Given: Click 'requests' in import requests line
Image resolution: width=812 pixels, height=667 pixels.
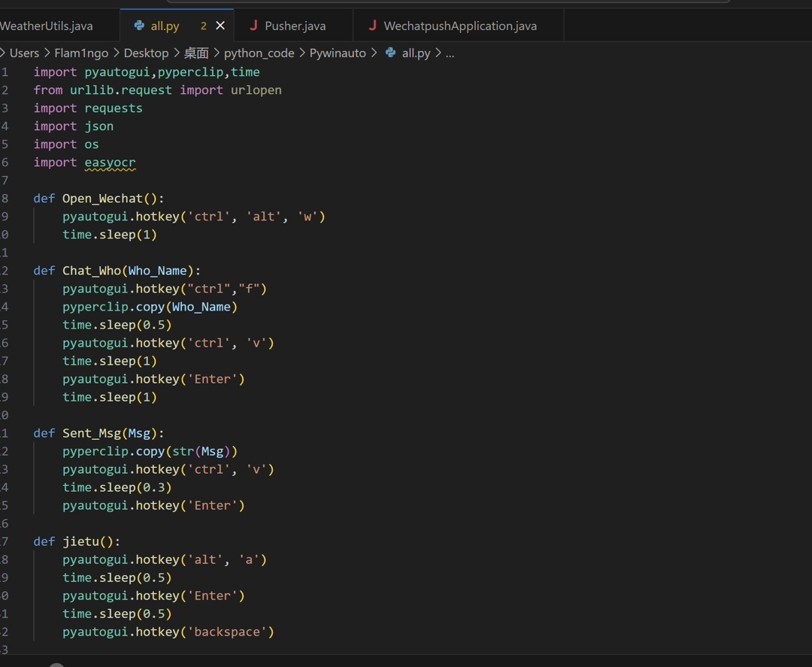Looking at the screenshot, I should [114, 108].
